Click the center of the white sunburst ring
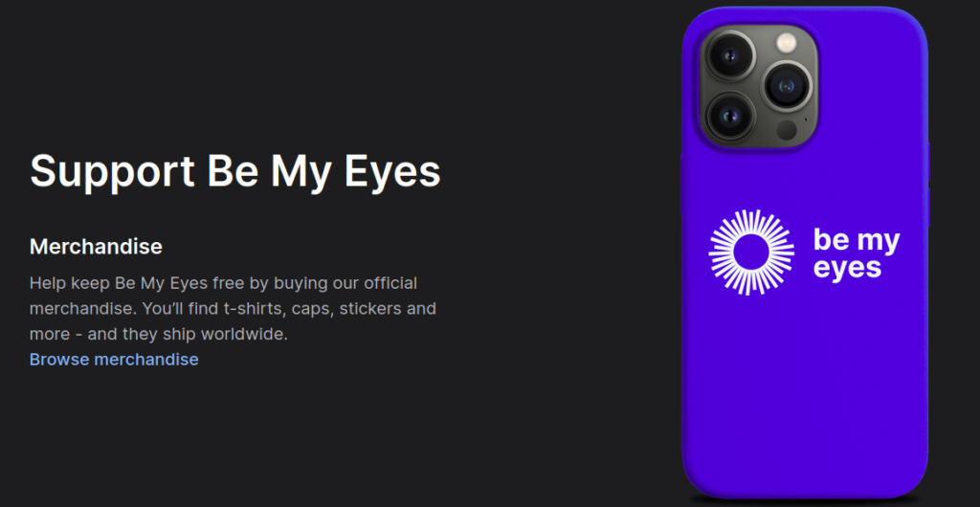The height and width of the screenshot is (507, 980). coord(751,253)
